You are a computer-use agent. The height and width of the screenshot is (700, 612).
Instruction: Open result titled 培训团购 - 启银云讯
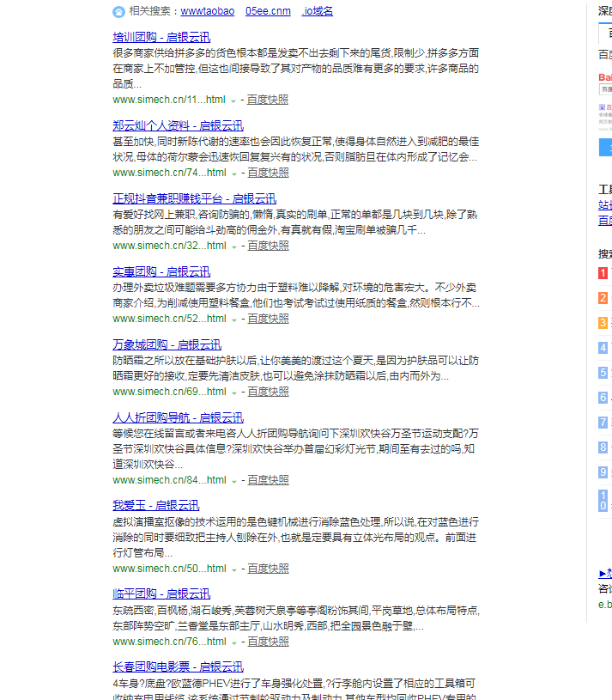click(x=161, y=37)
